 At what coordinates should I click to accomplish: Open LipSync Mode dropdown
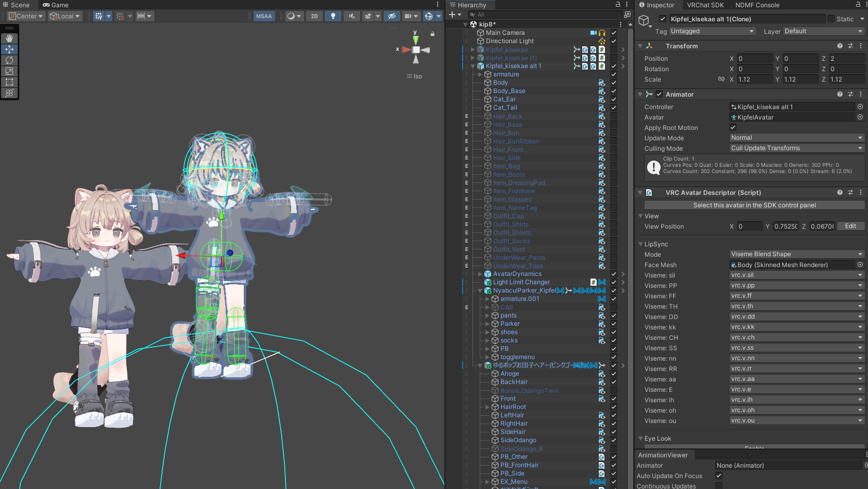click(x=797, y=254)
